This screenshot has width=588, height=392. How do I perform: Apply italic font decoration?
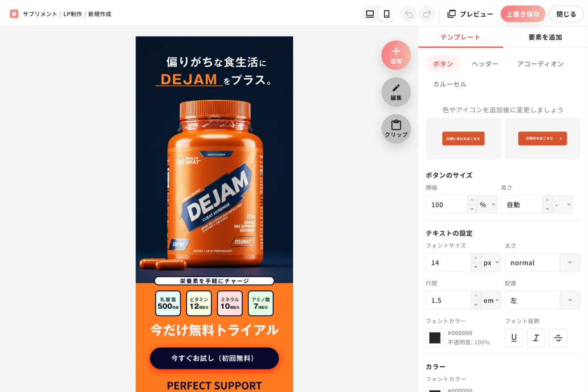[536, 338]
